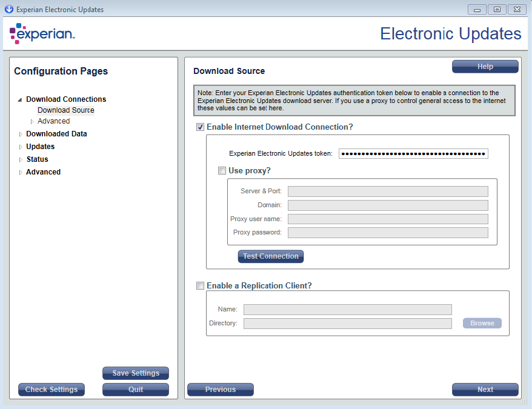Expand the Advanced sub-item under Download Connections
The height and width of the screenshot is (409, 532).
pyautogui.click(x=33, y=121)
